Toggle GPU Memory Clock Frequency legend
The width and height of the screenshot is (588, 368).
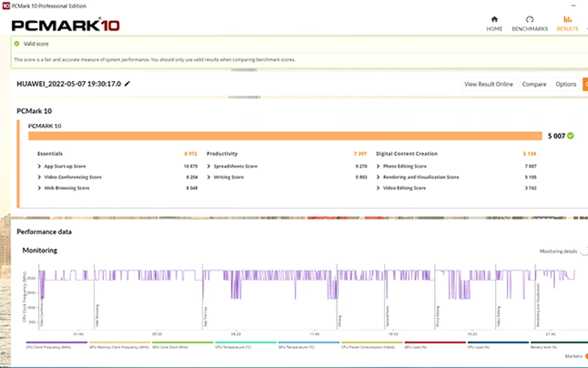(x=119, y=345)
